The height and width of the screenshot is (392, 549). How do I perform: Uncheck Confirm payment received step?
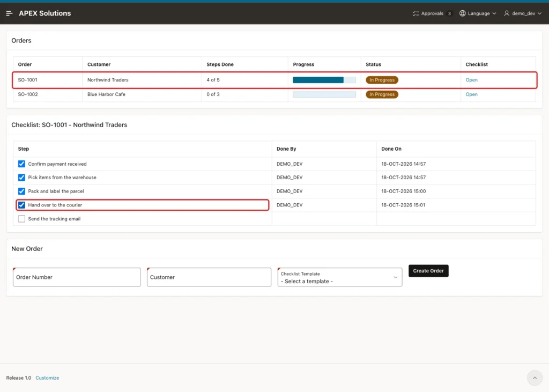click(21, 164)
